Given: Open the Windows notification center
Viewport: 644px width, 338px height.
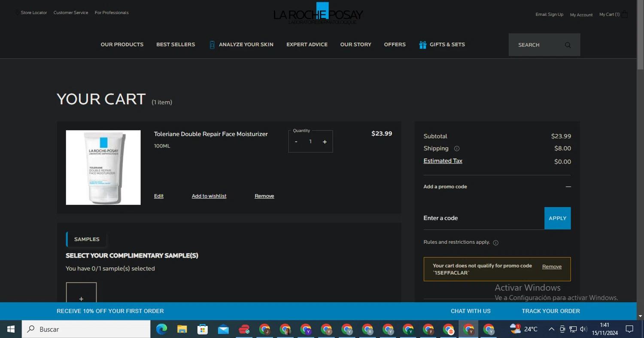Looking at the screenshot, I should pyautogui.click(x=629, y=329).
